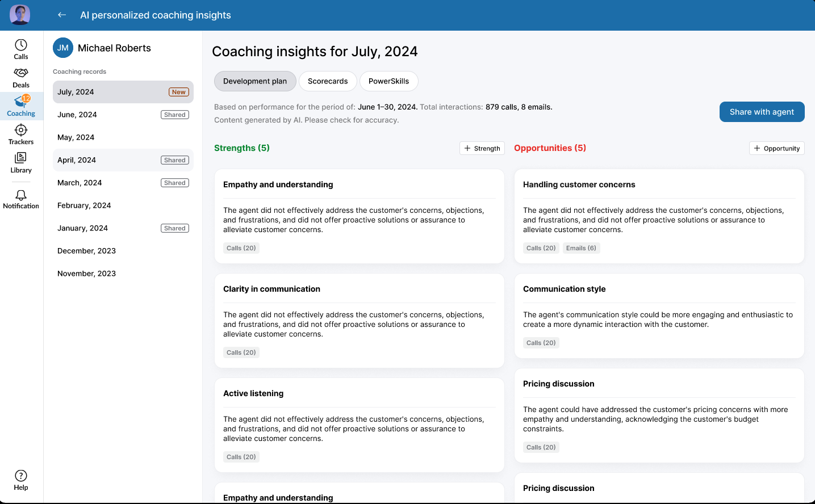Viewport: 815px width, 504px height.
Task: Add a new Opportunity
Action: pyautogui.click(x=776, y=148)
